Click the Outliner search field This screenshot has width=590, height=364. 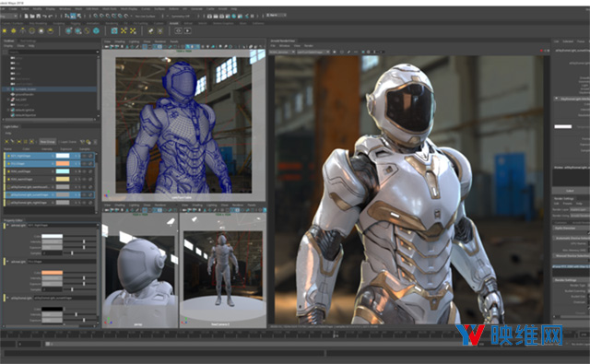coord(53,52)
